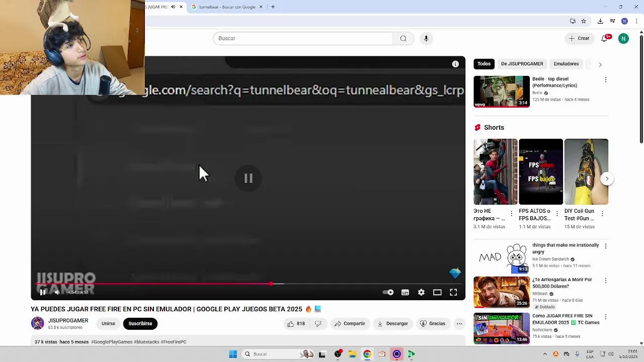Open the #FreeFirePC hashtag

pos(174,342)
